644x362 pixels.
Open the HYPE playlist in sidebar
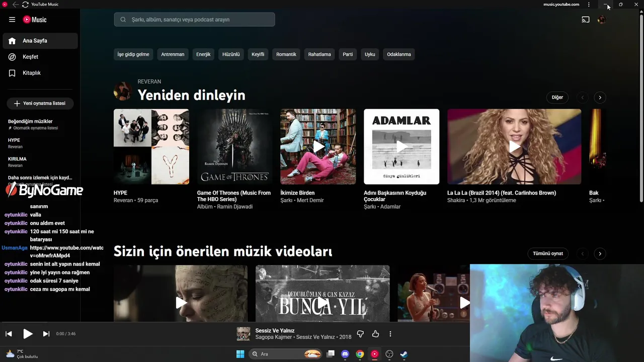(x=40, y=143)
